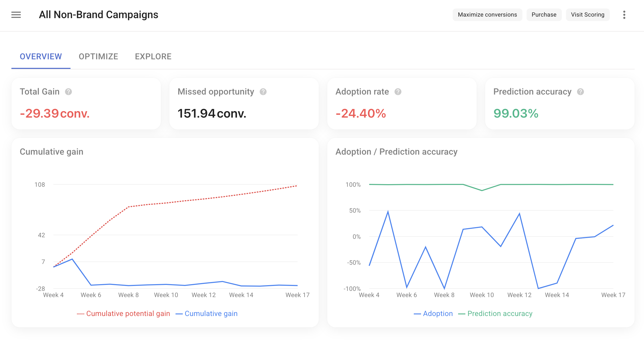Select the Total Gain metric card
The image size is (644, 345).
point(86,104)
